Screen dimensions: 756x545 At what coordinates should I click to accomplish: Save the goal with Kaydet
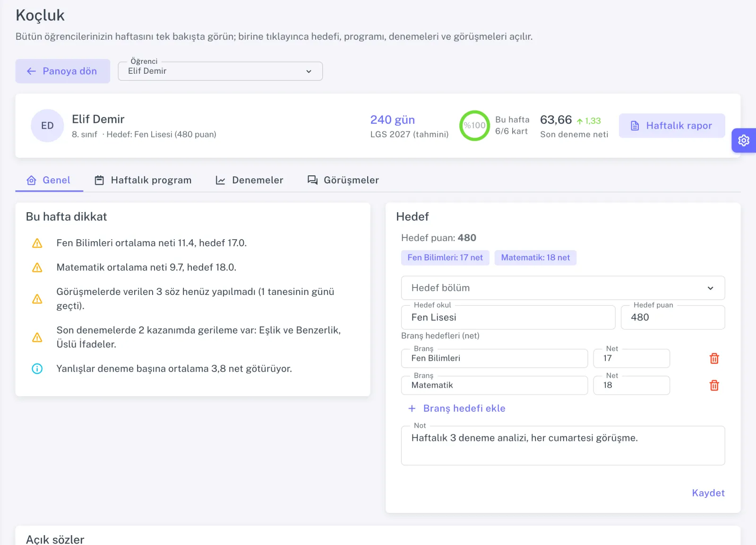[708, 493]
